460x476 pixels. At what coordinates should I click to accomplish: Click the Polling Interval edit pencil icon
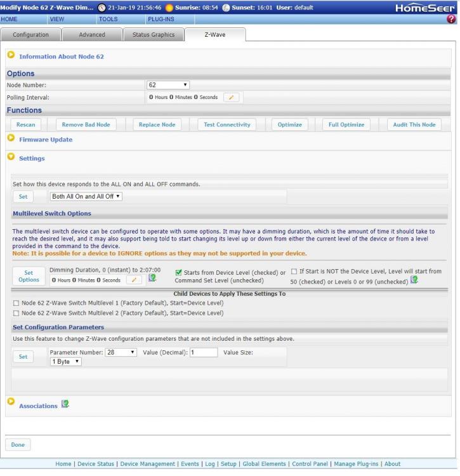(x=231, y=98)
